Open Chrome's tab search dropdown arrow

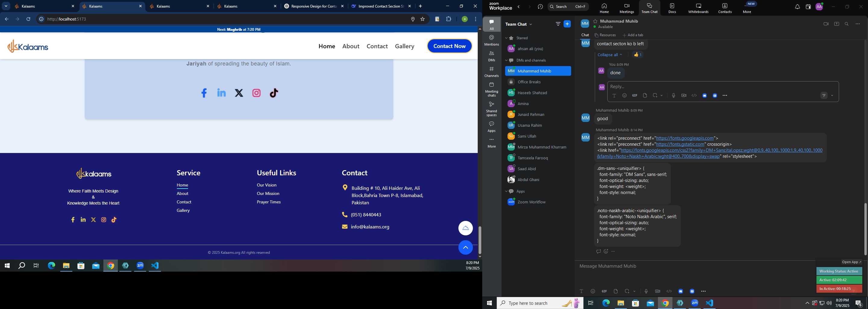point(6,6)
